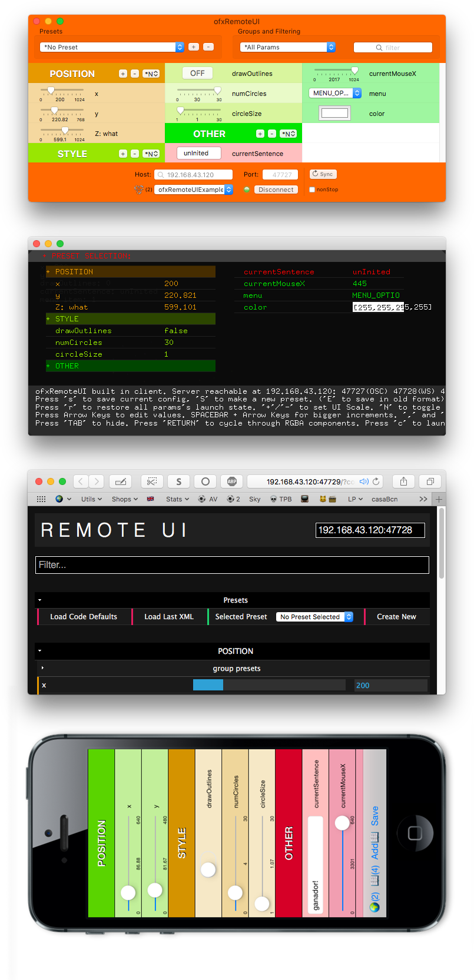
Task: Open the LP bookmarks menu
Action: [x=356, y=499]
